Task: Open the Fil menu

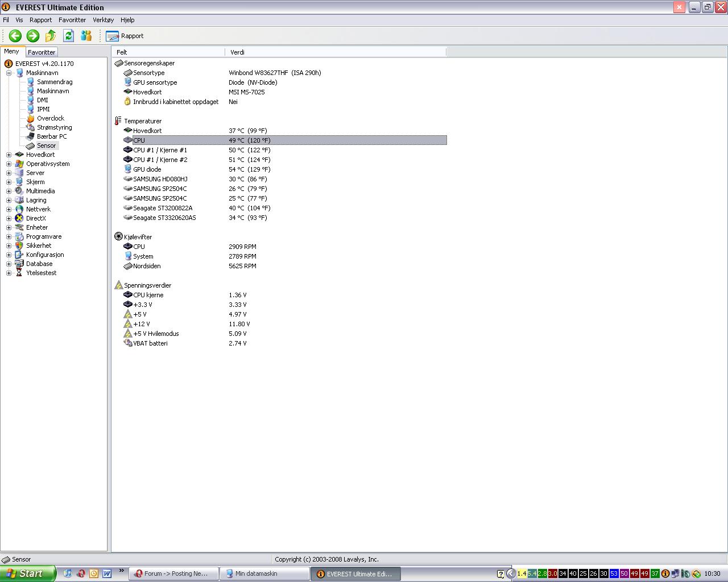Action: point(6,20)
